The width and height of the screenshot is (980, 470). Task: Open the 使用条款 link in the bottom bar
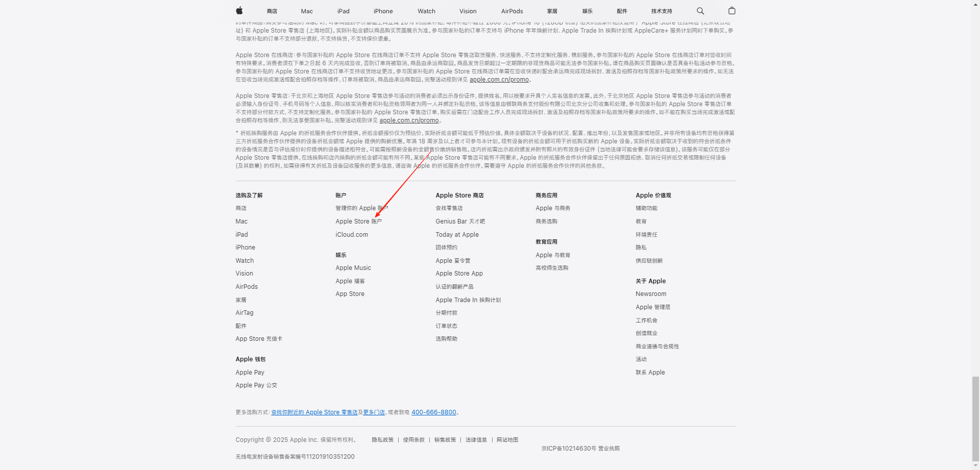414,440
